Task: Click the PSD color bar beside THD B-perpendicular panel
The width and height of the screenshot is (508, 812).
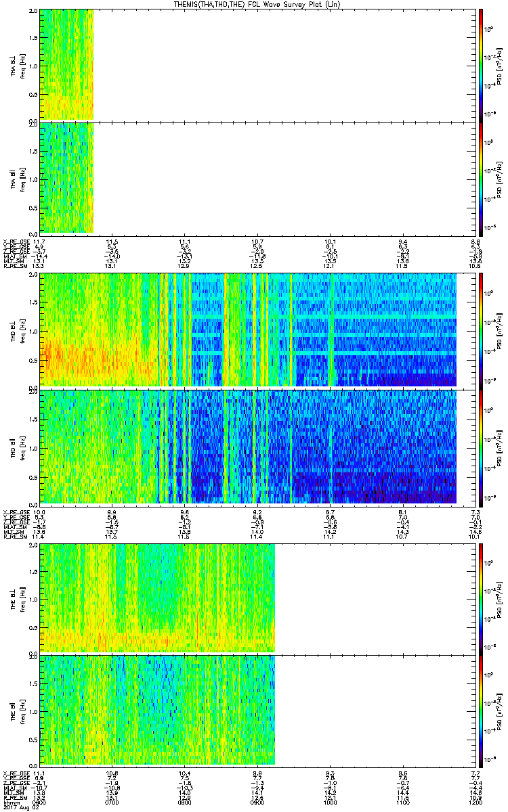Action: (x=480, y=330)
